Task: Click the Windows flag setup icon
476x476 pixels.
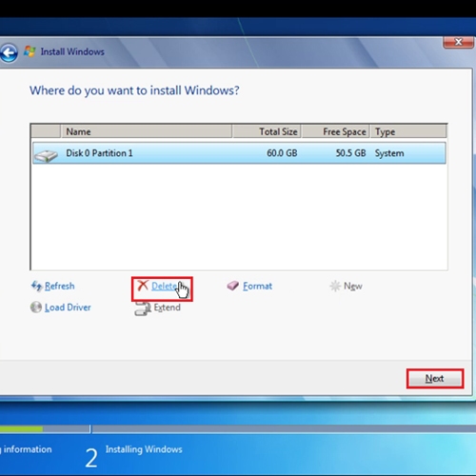Action: coord(30,51)
